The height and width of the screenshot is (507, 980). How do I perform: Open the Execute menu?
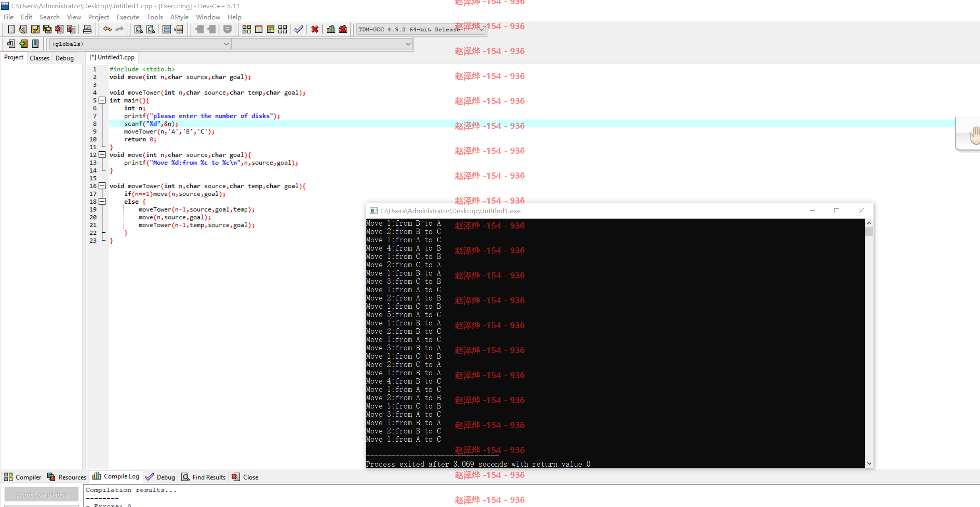click(x=128, y=17)
